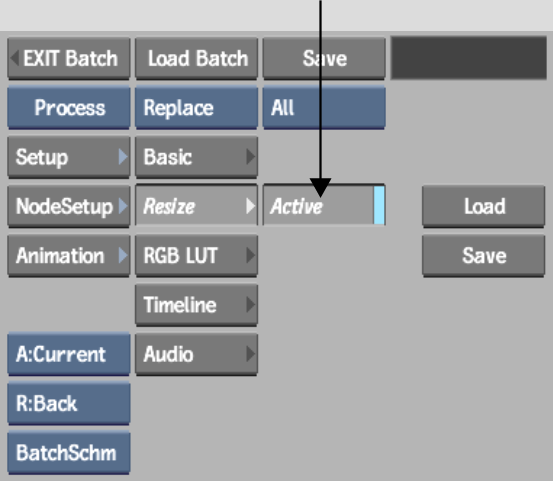Screen dimensions: 553x481
Task: Click the Process button
Action: click(69, 108)
